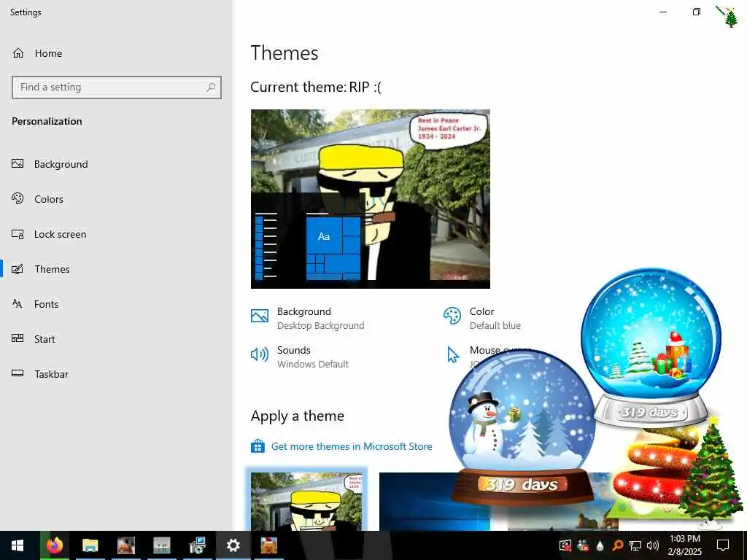Click the photo thumbnail taskbar icon

[125, 545]
